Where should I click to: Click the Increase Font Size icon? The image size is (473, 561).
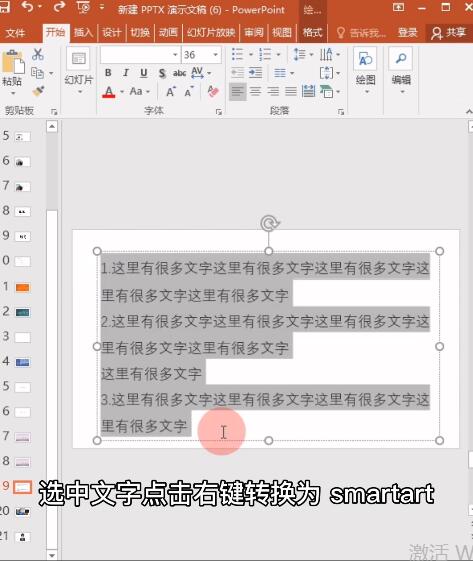click(171, 92)
